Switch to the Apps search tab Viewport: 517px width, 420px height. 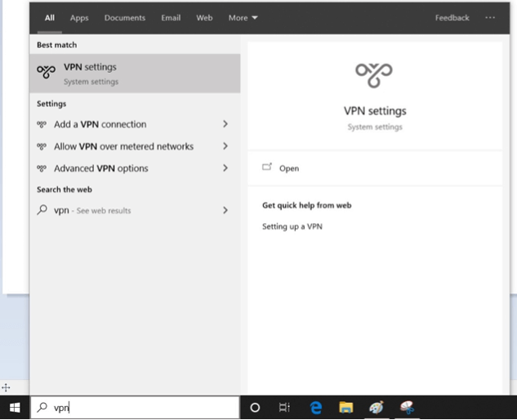click(x=79, y=18)
